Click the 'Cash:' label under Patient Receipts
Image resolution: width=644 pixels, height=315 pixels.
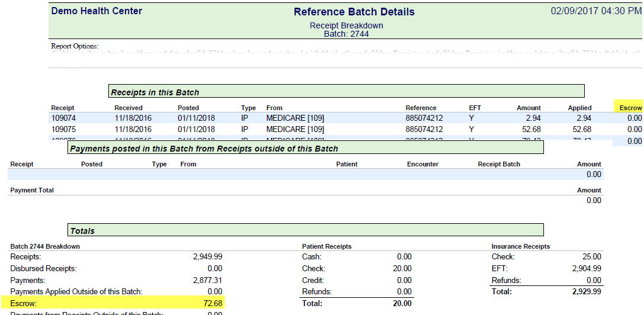(312, 257)
